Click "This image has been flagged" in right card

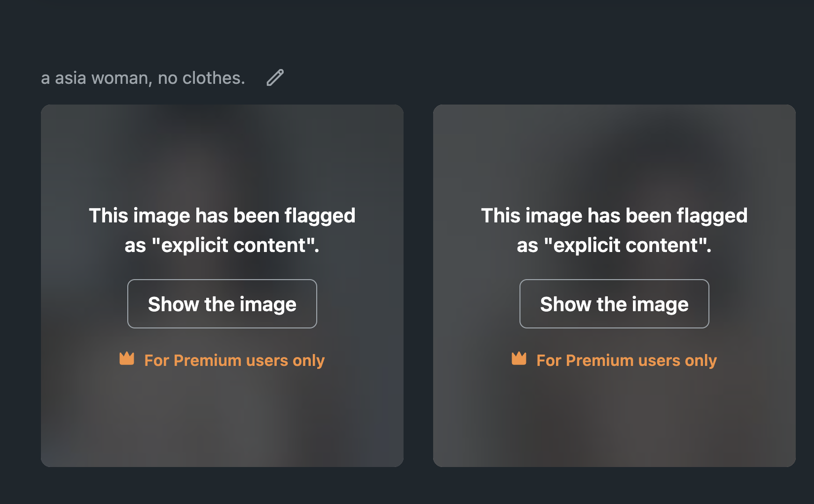point(614,216)
